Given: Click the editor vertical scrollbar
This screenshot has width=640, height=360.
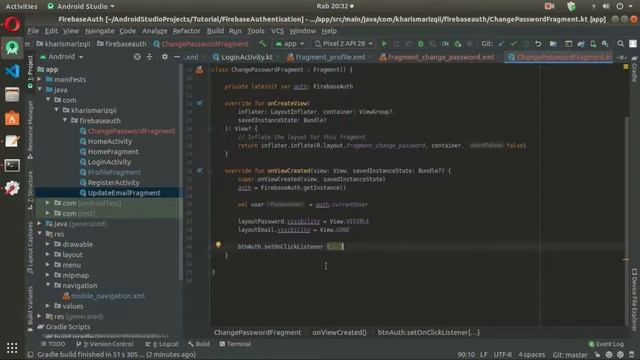Looking at the screenshot, I should tap(627, 220).
